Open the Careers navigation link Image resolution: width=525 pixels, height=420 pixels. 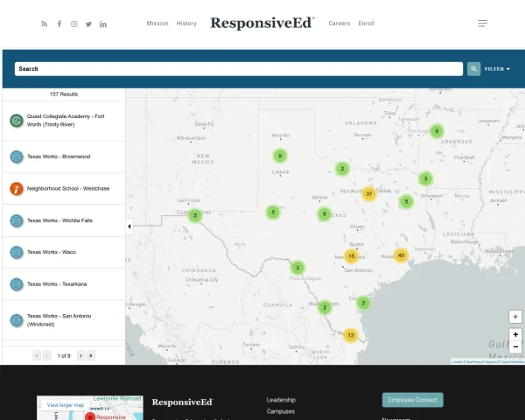[339, 24]
